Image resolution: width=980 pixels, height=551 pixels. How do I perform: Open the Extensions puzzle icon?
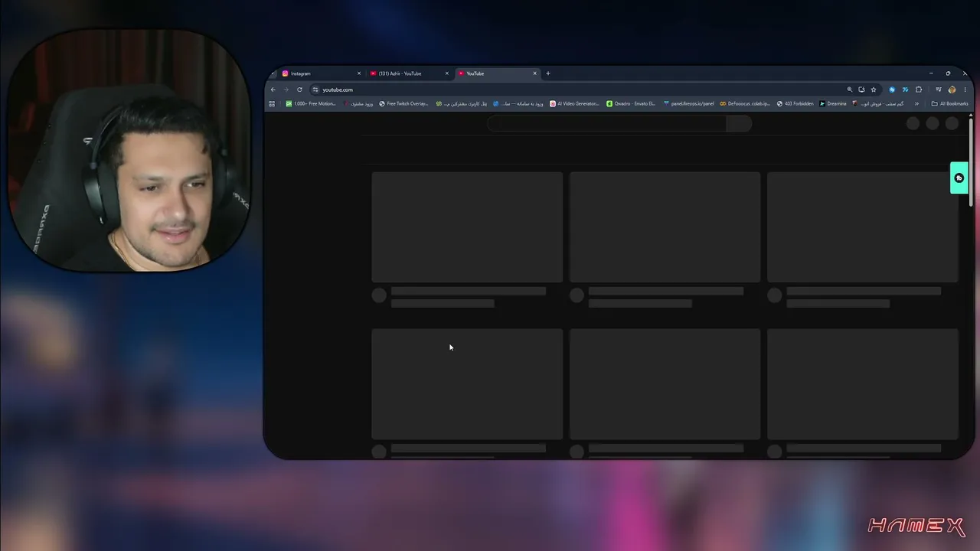pyautogui.click(x=919, y=90)
